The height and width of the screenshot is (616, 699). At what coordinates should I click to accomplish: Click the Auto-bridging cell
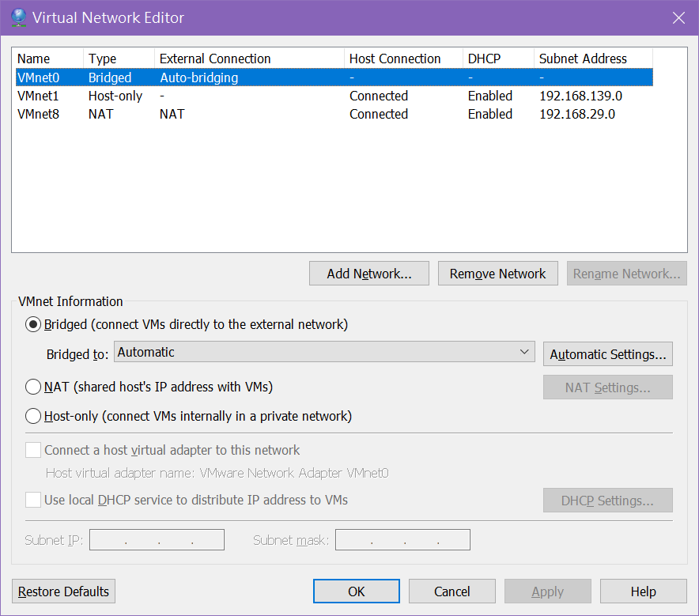(x=198, y=77)
